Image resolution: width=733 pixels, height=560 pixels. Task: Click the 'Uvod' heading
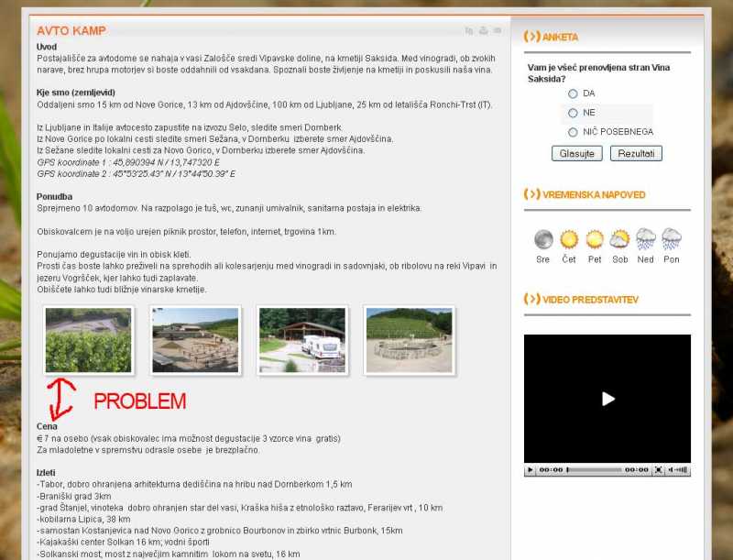(47, 47)
